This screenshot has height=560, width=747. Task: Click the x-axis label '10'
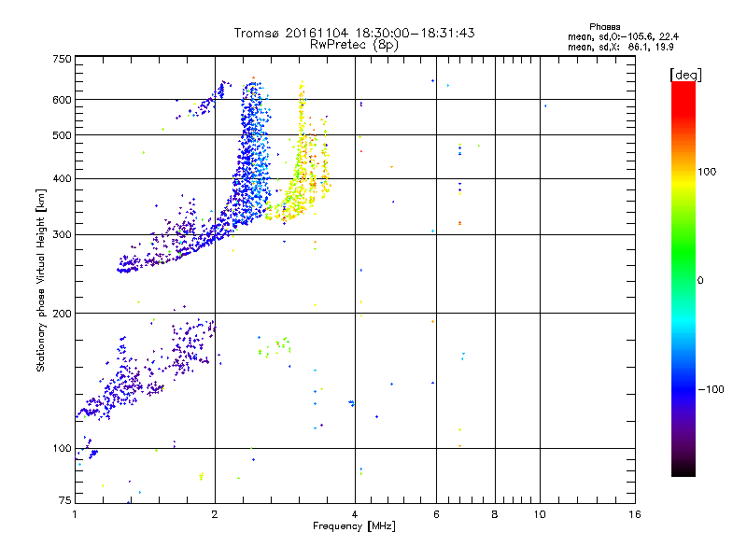tap(540, 514)
